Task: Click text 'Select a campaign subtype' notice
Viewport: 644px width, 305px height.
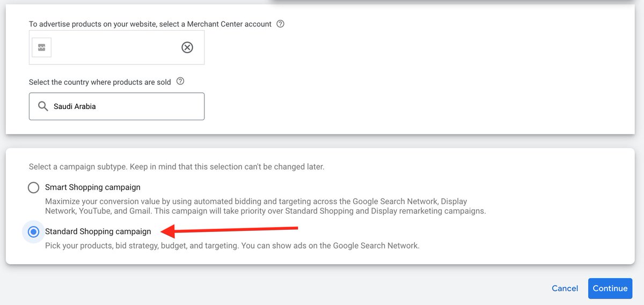Action: pos(177,167)
